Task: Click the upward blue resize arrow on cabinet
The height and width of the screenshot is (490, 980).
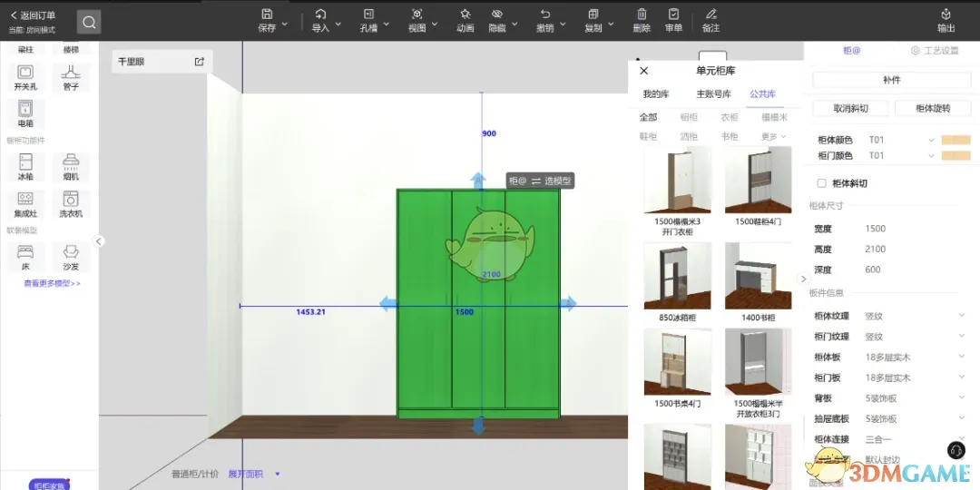Action: point(478,181)
